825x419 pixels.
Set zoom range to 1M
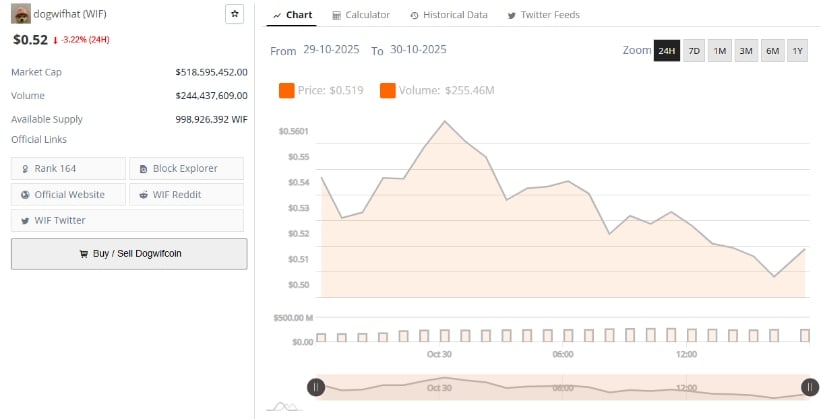719,50
